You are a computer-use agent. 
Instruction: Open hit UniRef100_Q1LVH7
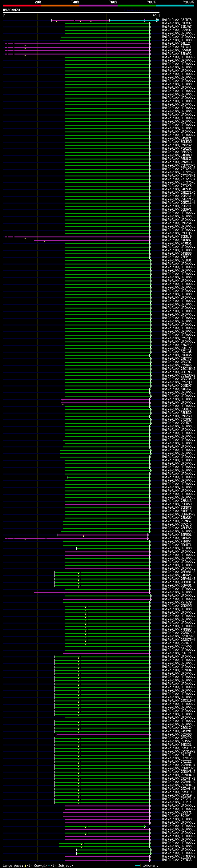[177, 23]
